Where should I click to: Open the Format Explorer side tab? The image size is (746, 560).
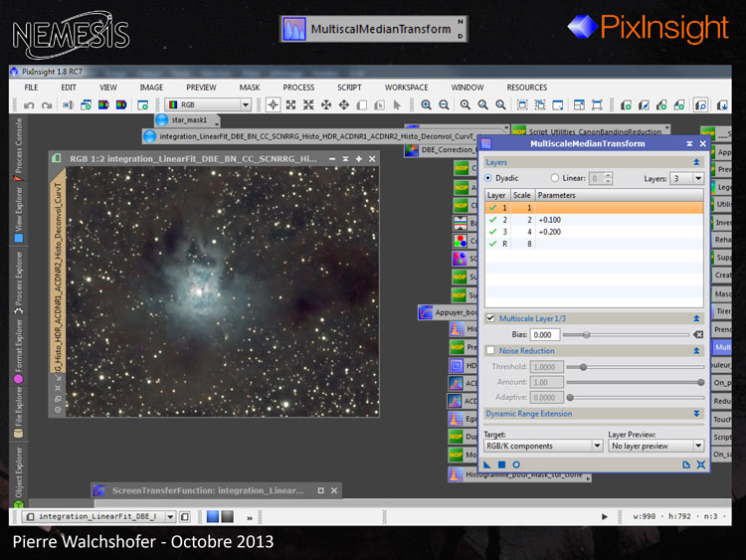[19, 351]
